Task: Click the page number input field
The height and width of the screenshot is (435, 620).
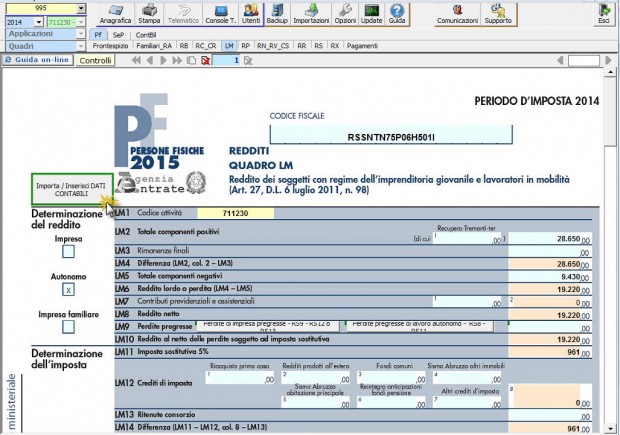Action: 226,61
